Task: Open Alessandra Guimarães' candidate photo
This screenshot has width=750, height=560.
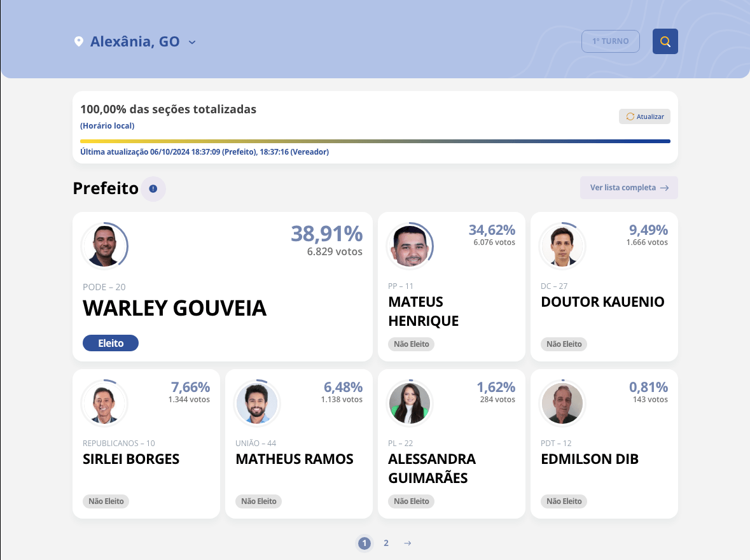Action: click(410, 403)
